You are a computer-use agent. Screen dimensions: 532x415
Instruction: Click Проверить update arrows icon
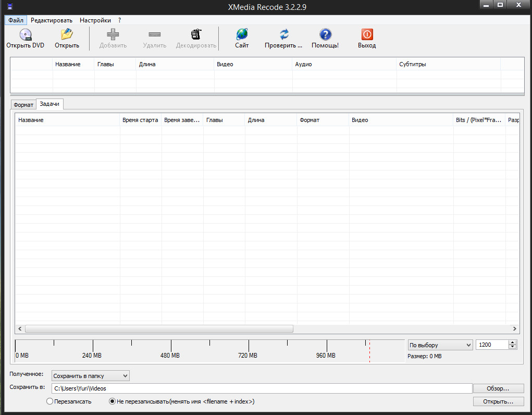coord(283,34)
